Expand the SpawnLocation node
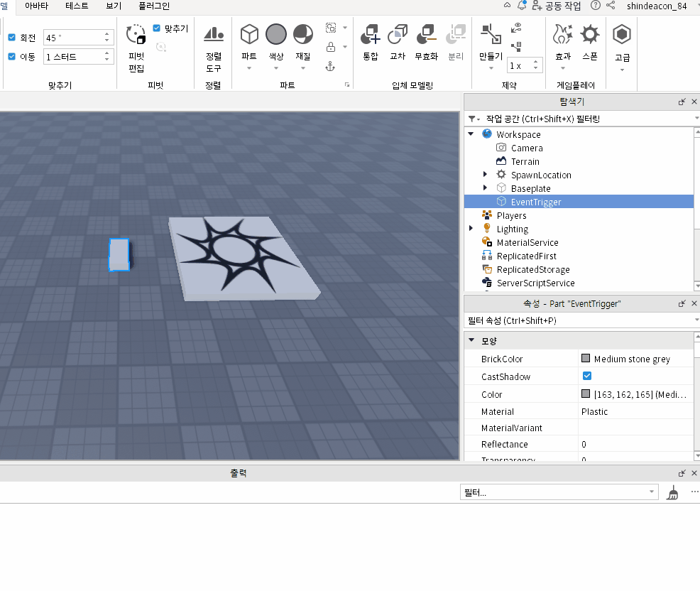Viewport: 700px width, 591px height. [x=486, y=174]
